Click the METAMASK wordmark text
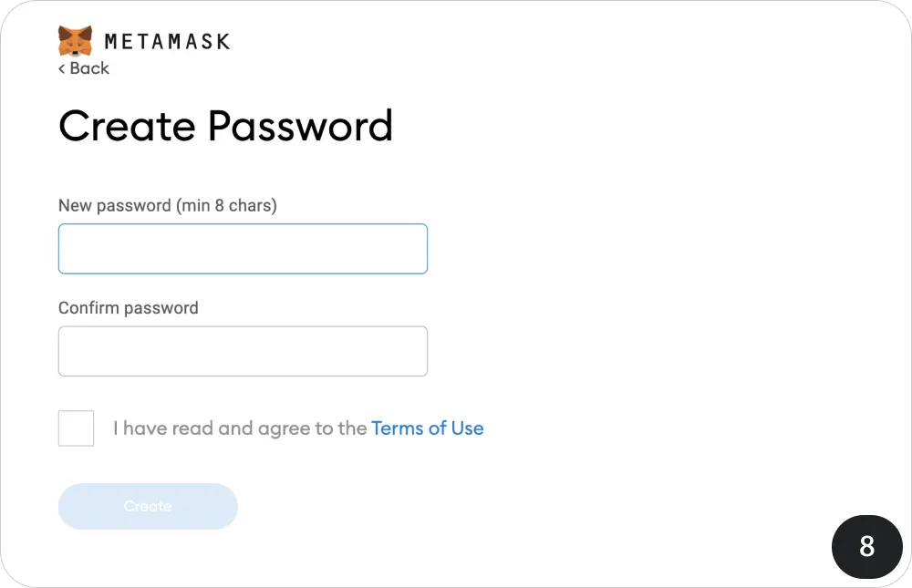This screenshot has width=912, height=588. [x=167, y=41]
